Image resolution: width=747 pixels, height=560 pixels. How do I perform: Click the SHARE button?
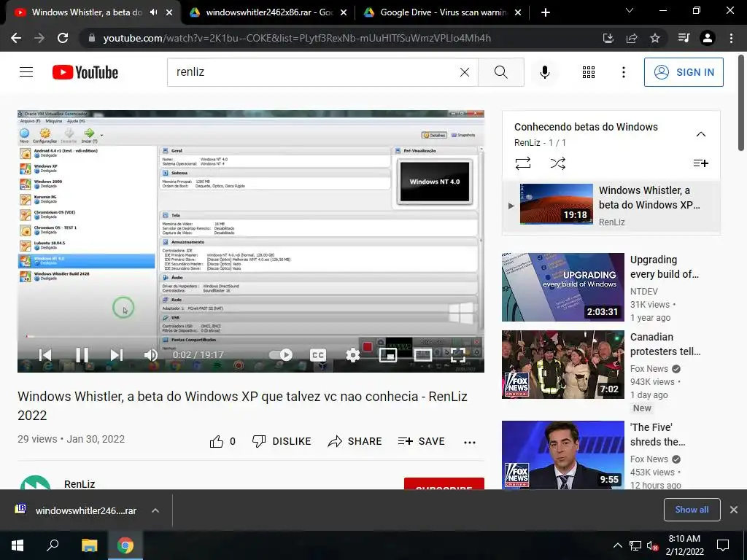click(x=355, y=441)
